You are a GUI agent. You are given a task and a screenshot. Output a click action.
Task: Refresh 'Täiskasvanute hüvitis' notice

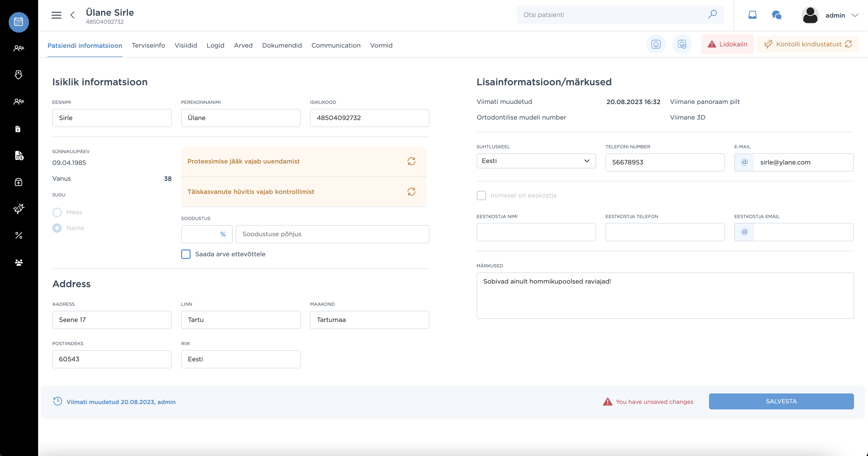point(411,192)
